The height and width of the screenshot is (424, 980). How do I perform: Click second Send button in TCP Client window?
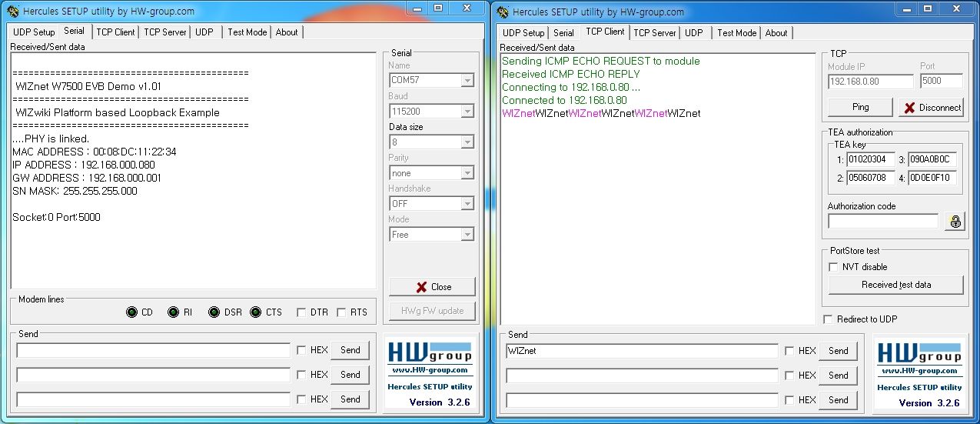pyautogui.click(x=839, y=376)
